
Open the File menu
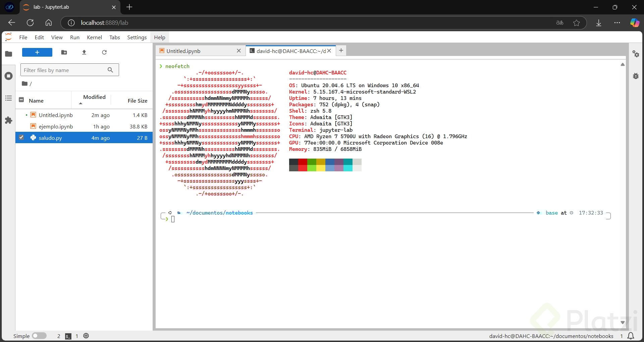(x=23, y=37)
